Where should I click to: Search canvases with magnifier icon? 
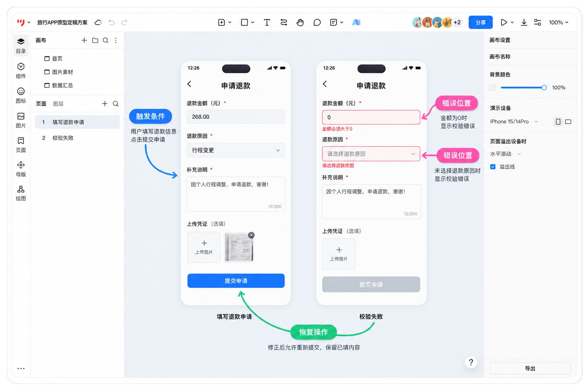click(106, 40)
